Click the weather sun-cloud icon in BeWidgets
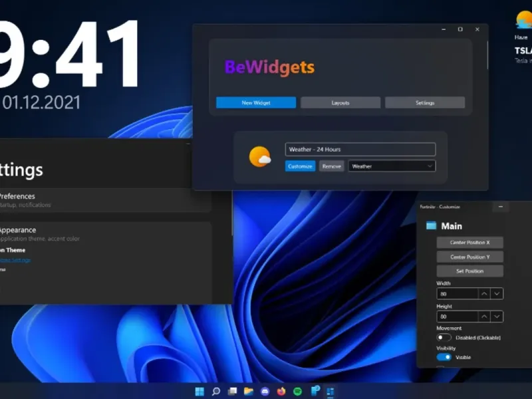 260,157
